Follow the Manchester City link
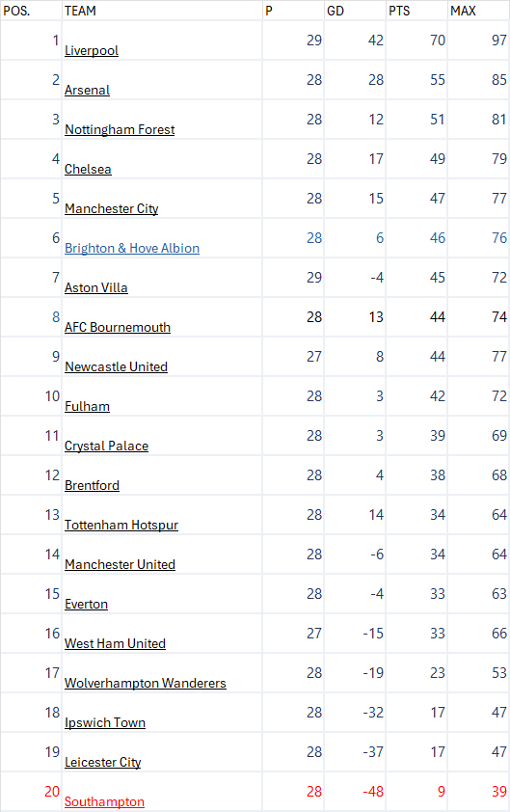510x812 pixels. (x=111, y=208)
